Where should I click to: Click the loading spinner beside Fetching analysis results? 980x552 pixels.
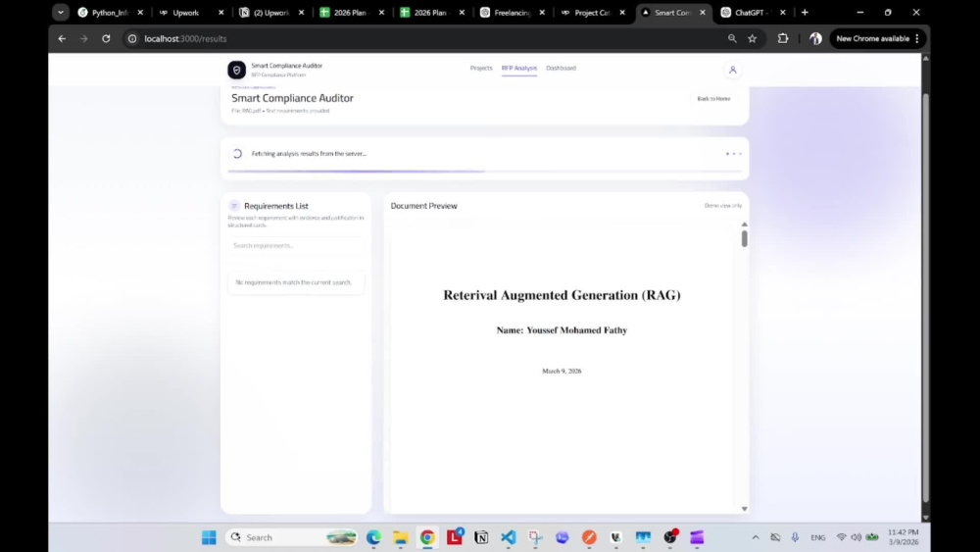(237, 154)
